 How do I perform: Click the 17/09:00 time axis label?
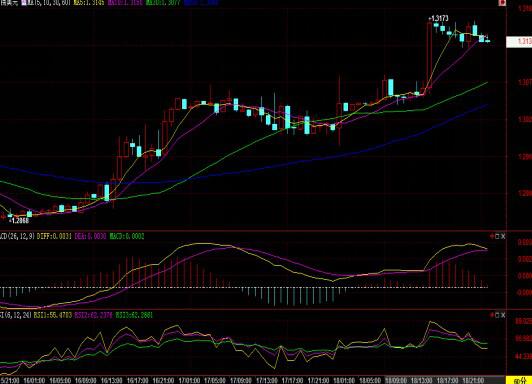click(x=241, y=381)
